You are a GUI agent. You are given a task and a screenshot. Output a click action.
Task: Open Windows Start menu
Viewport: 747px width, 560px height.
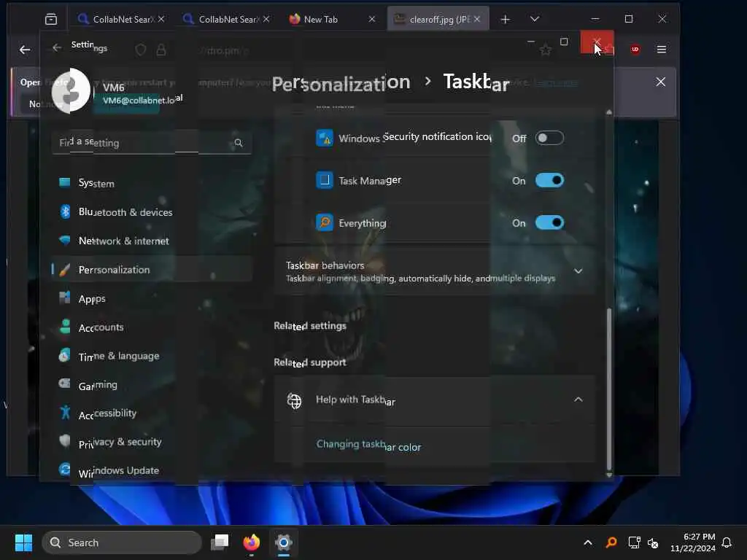click(23, 542)
